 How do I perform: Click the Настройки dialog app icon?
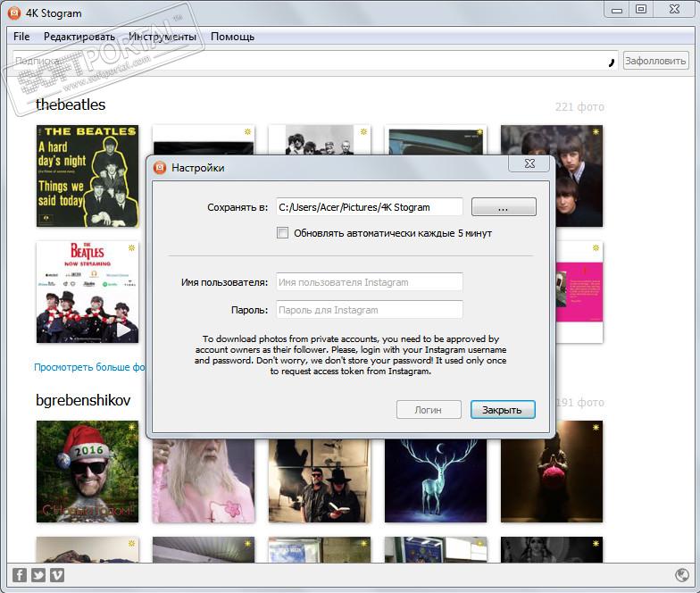[160, 168]
